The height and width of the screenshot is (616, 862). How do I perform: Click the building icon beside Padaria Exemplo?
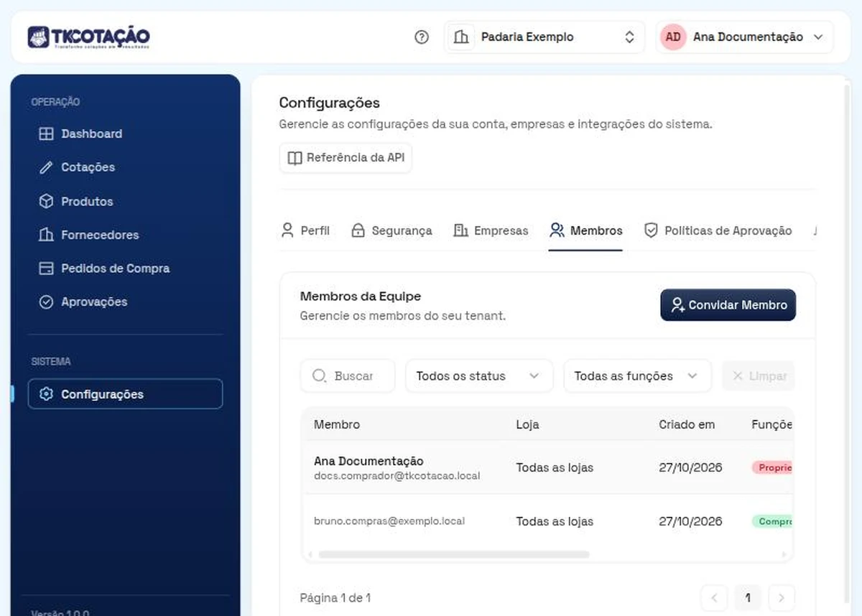pos(461,37)
